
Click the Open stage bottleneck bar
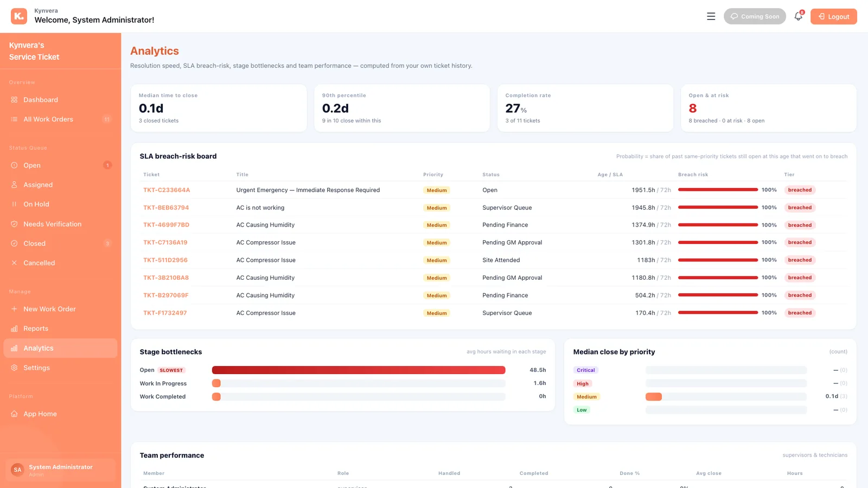tap(359, 370)
